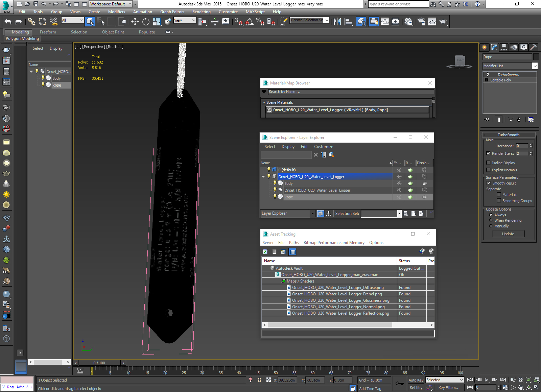Open the Hierarchy command panel tab

coord(504,47)
